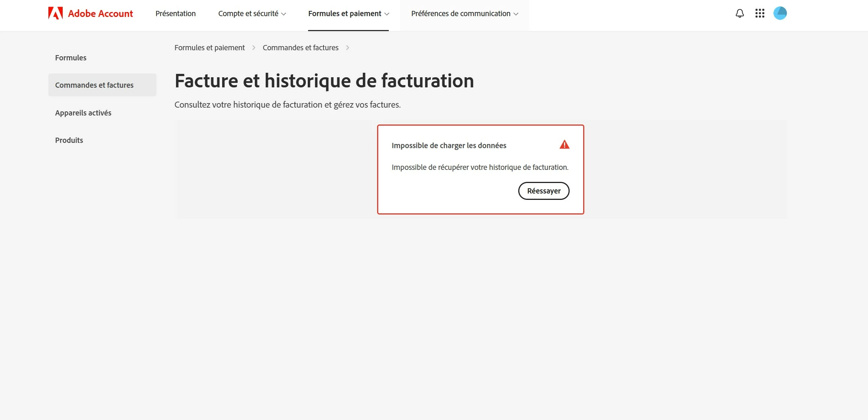The height and width of the screenshot is (420, 868).
Task: Select Formules in the sidebar
Action: [x=71, y=58]
